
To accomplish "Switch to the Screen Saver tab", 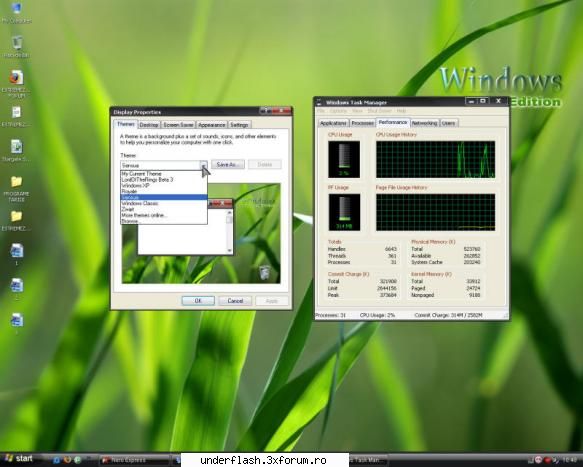I will [178, 125].
